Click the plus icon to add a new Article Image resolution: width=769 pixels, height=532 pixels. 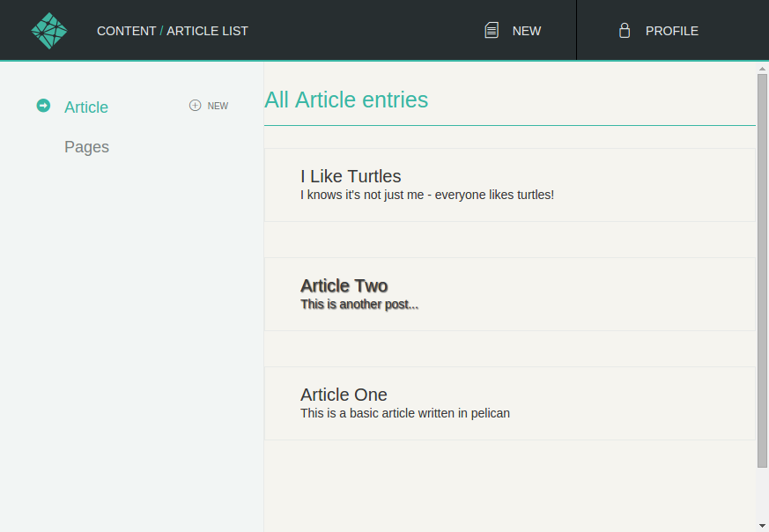tap(193, 105)
